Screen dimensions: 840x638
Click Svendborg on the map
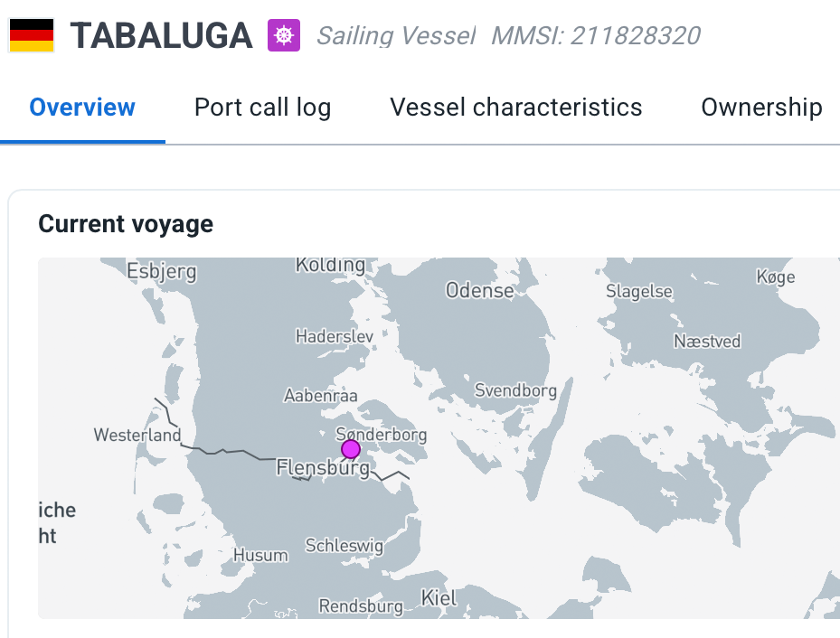coord(515,391)
